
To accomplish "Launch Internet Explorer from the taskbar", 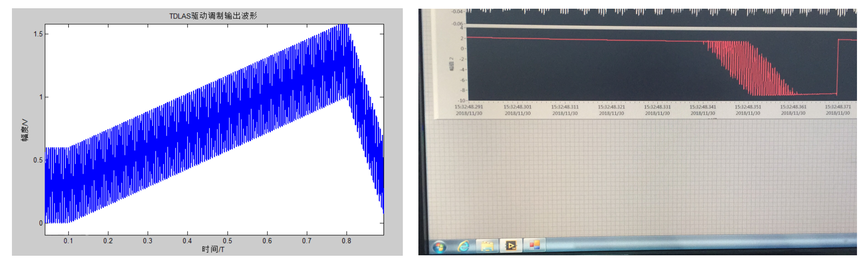I will pos(463,247).
